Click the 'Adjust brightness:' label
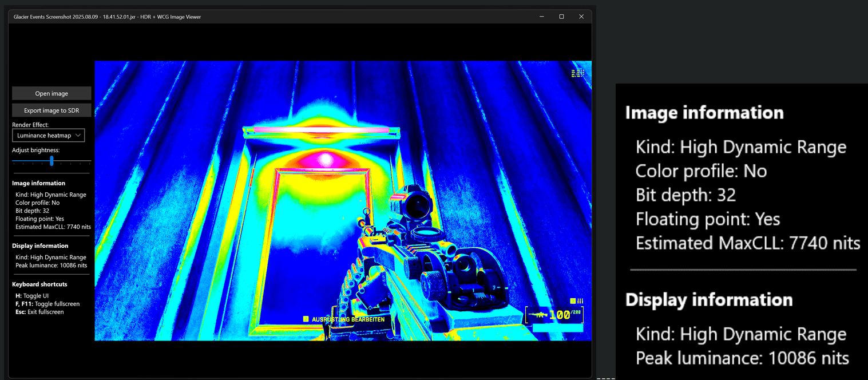The height and width of the screenshot is (380, 868). pyautogui.click(x=36, y=150)
